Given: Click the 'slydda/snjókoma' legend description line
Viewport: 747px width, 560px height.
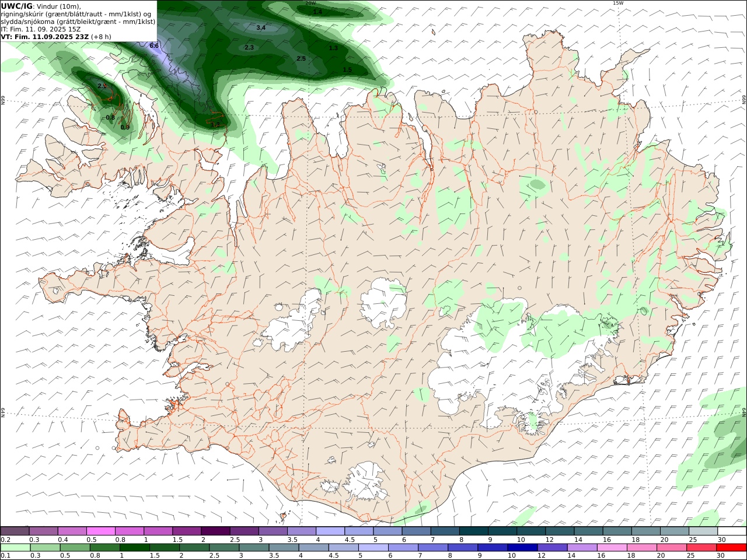Looking at the screenshot, I should (78, 22).
